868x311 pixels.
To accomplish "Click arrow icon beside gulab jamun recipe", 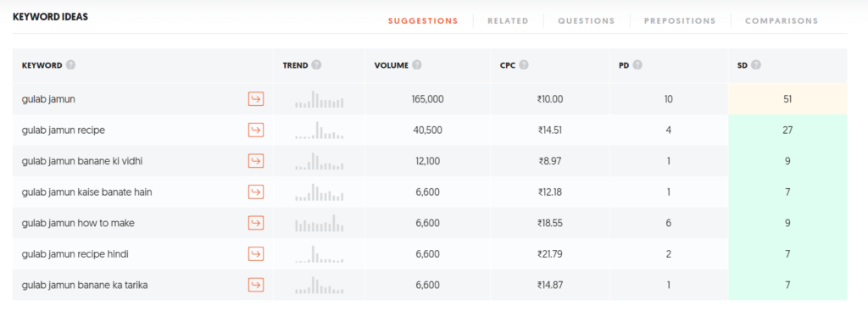I will 256,130.
